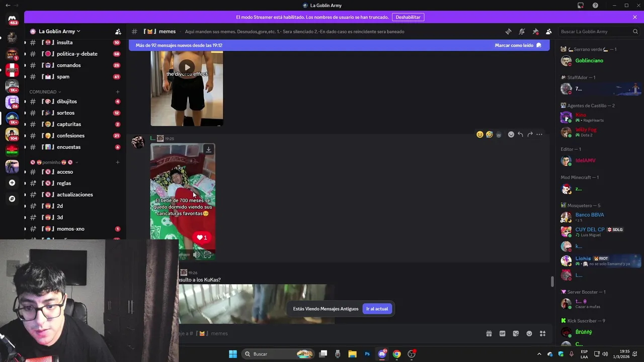Click the forward arrow on message
The height and width of the screenshot is (362, 644).
pos(530,134)
